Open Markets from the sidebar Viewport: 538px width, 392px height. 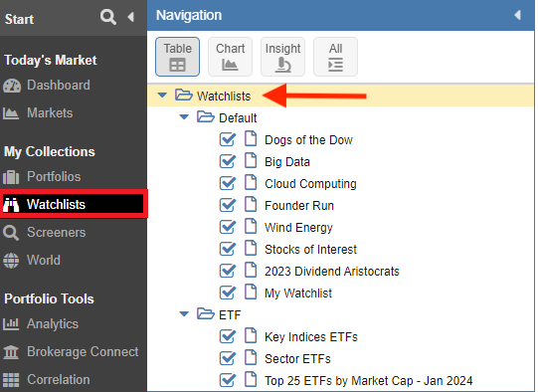click(x=50, y=113)
